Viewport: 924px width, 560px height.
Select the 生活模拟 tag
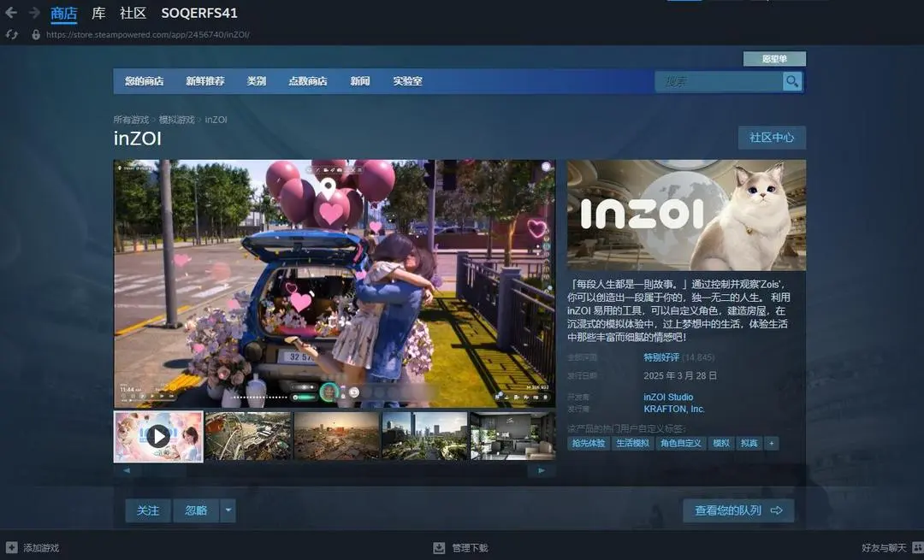(x=633, y=444)
